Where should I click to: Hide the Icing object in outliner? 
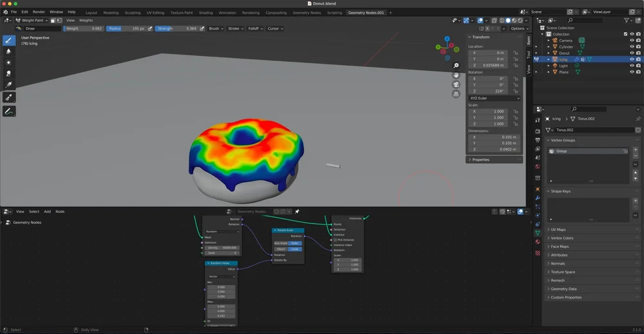632,59
